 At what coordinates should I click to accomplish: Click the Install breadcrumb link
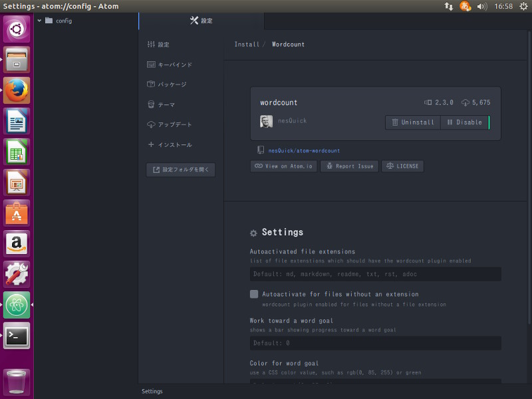(247, 45)
